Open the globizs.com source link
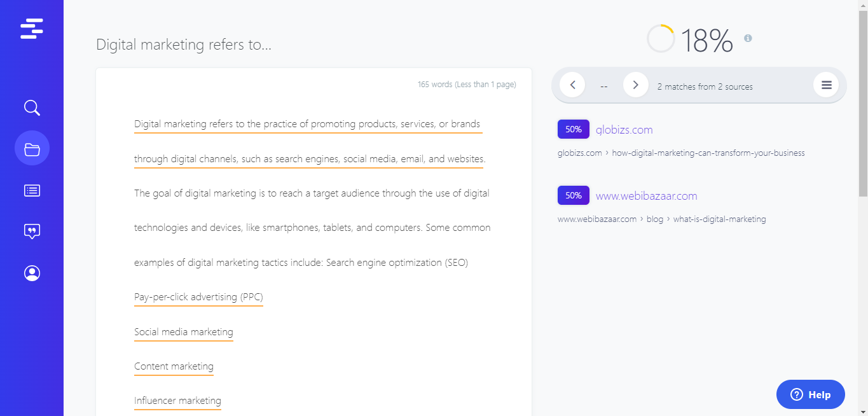 pyautogui.click(x=624, y=130)
